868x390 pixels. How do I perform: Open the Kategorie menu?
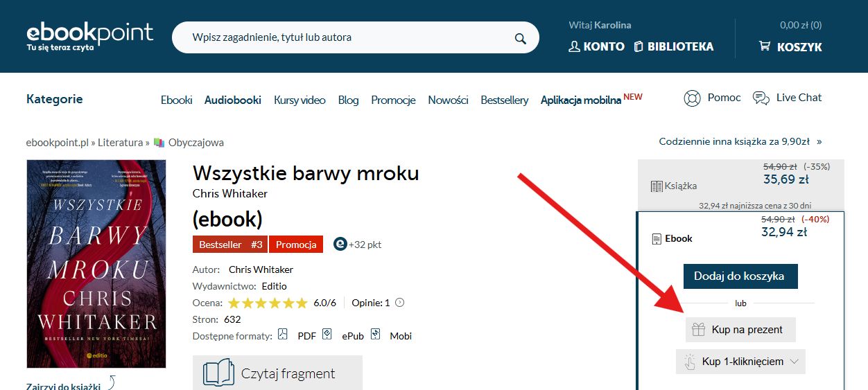[54, 99]
